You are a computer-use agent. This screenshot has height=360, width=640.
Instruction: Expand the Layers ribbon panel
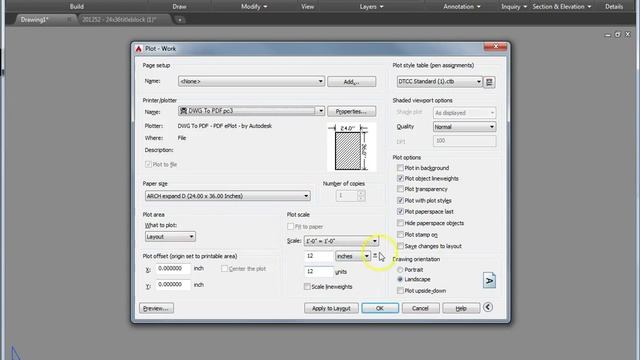[x=371, y=7]
